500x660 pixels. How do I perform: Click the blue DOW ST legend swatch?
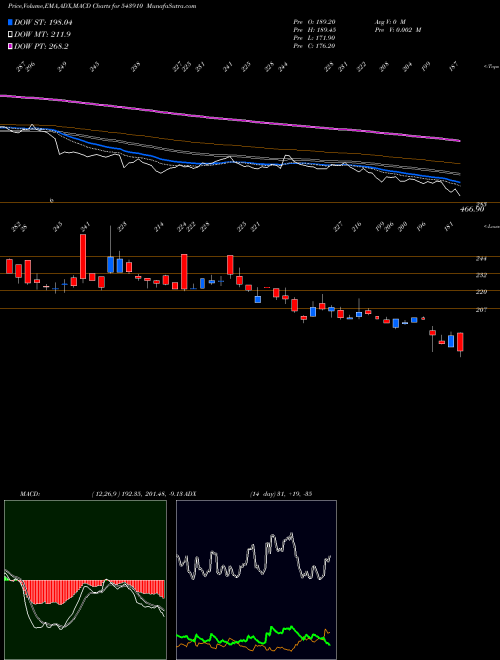coord(10,22)
